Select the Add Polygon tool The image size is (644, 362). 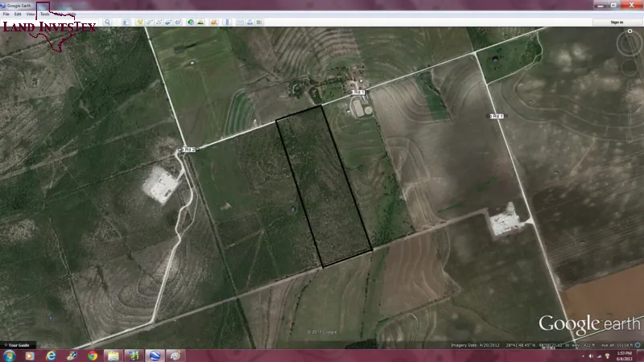tap(150, 22)
